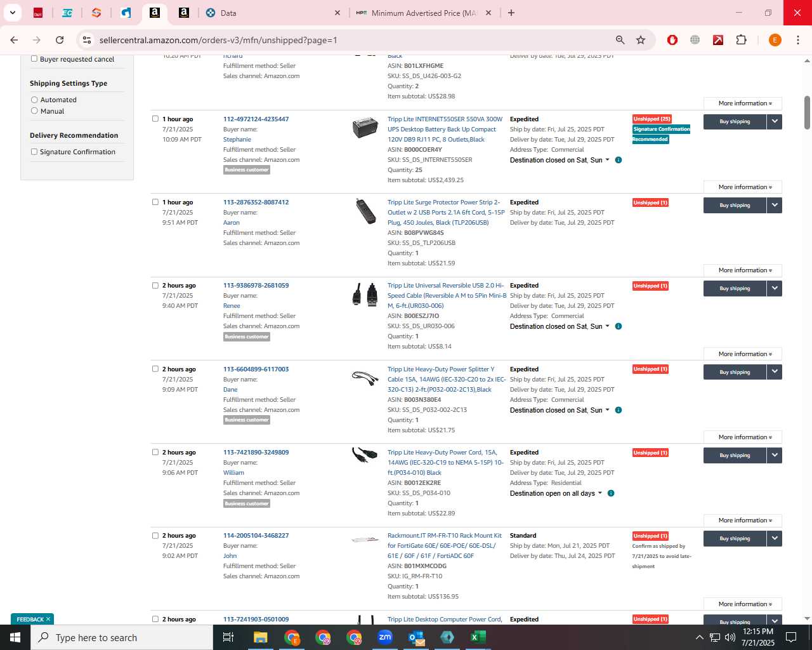
Task: Click Windows Type here to search box
Action: click(x=122, y=637)
